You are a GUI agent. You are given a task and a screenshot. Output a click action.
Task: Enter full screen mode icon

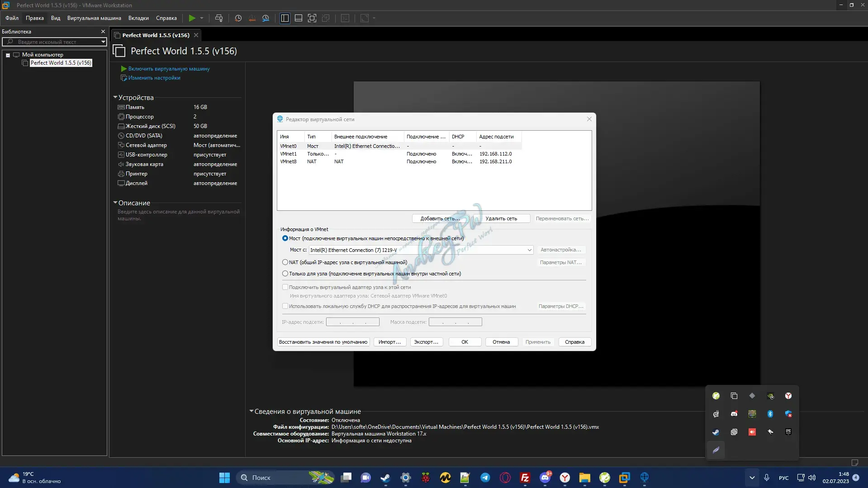click(312, 18)
